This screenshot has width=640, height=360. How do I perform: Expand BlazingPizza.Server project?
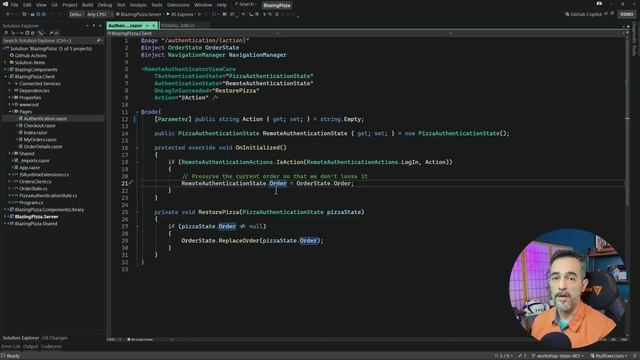pyautogui.click(x=5, y=217)
